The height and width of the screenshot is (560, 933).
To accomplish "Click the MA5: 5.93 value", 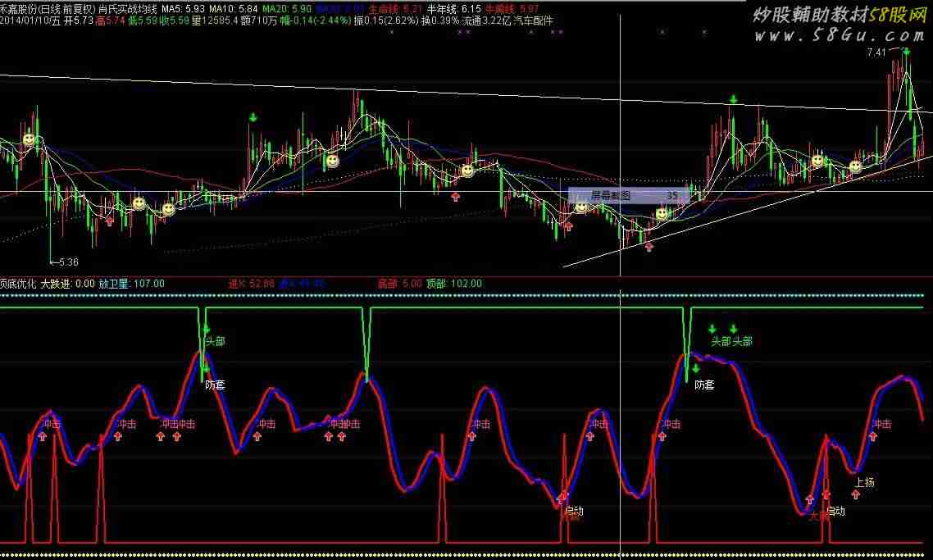I will click(184, 9).
